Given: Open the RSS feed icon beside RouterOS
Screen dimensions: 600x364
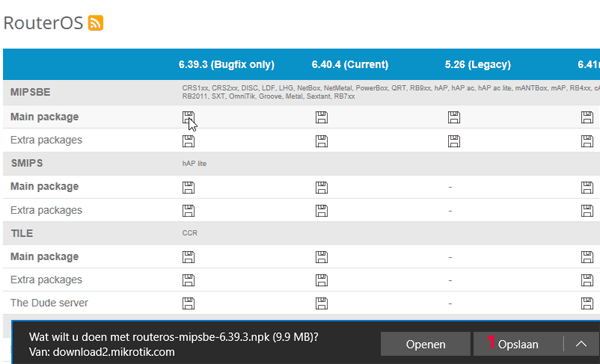Looking at the screenshot, I should point(95,23).
